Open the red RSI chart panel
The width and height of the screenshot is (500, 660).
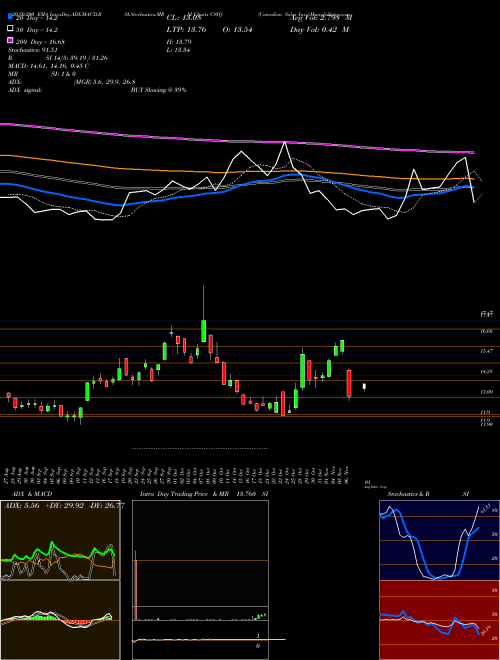(x=439, y=620)
